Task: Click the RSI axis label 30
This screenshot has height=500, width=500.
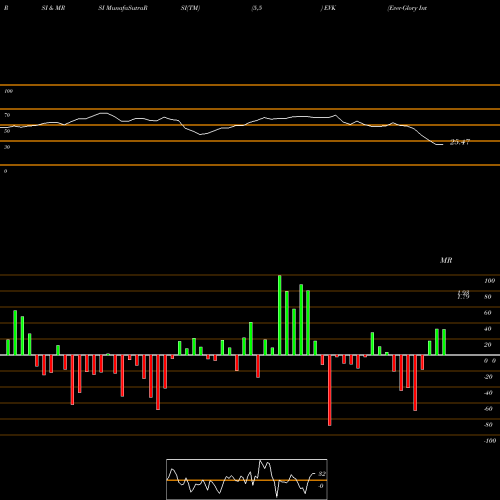Action: click(7, 147)
